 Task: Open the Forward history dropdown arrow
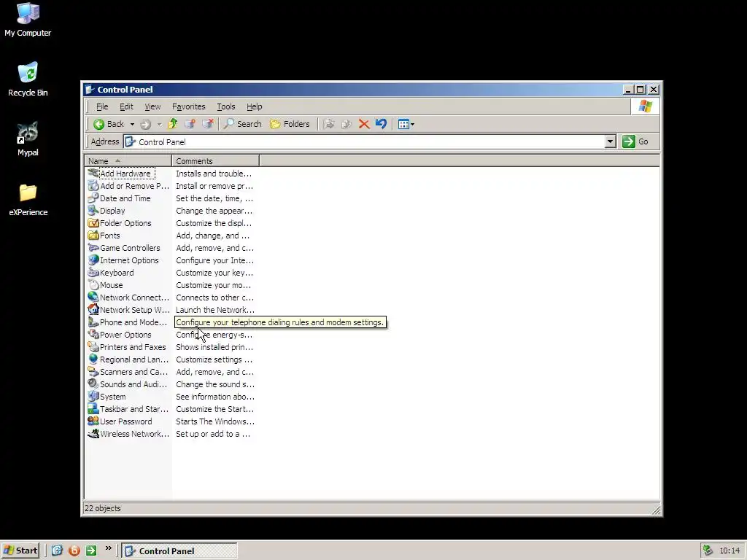[x=159, y=124]
